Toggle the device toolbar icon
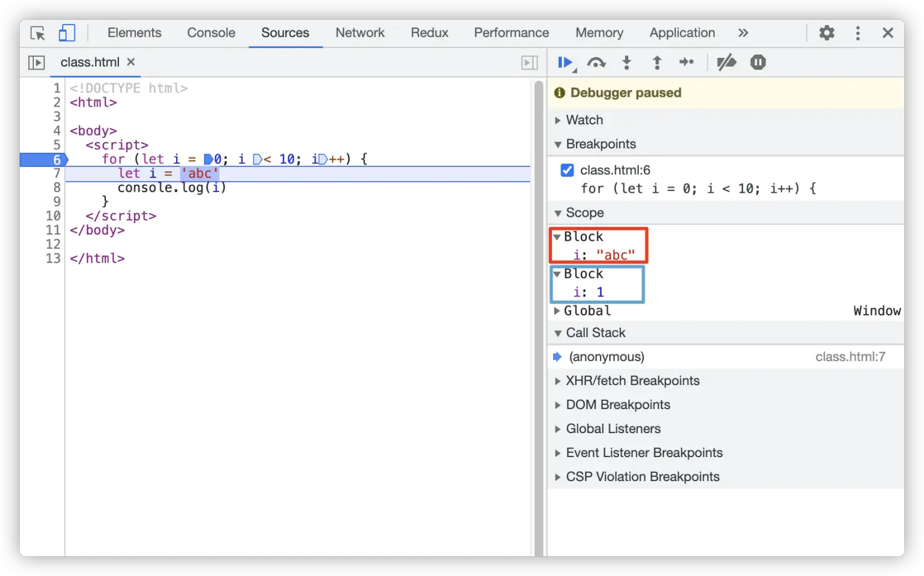This screenshot has width=924, height=576. tap(67, 33)
